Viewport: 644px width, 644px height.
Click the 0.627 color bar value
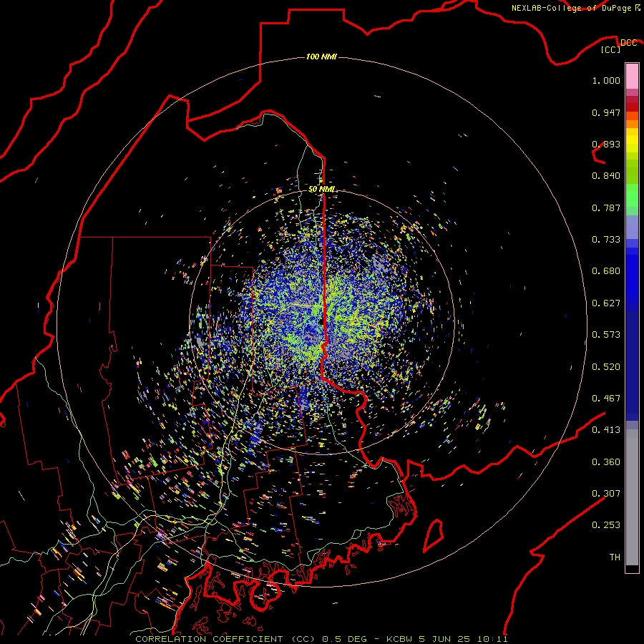[x=606, y=303]
